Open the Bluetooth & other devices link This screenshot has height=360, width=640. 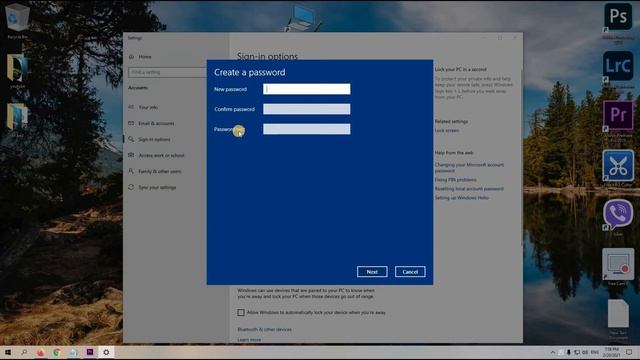(264, 329)
